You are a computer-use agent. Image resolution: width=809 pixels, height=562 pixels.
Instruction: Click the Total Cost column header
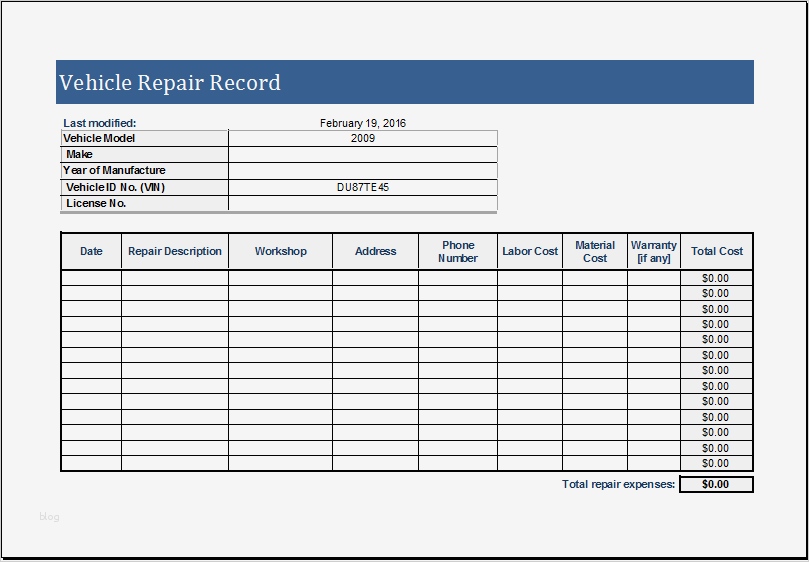717,251
